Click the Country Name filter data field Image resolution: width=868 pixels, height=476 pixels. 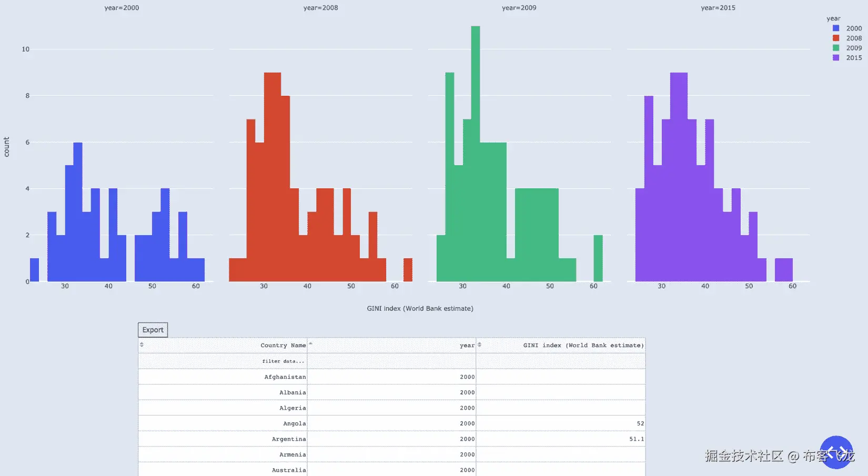(223, 361)
